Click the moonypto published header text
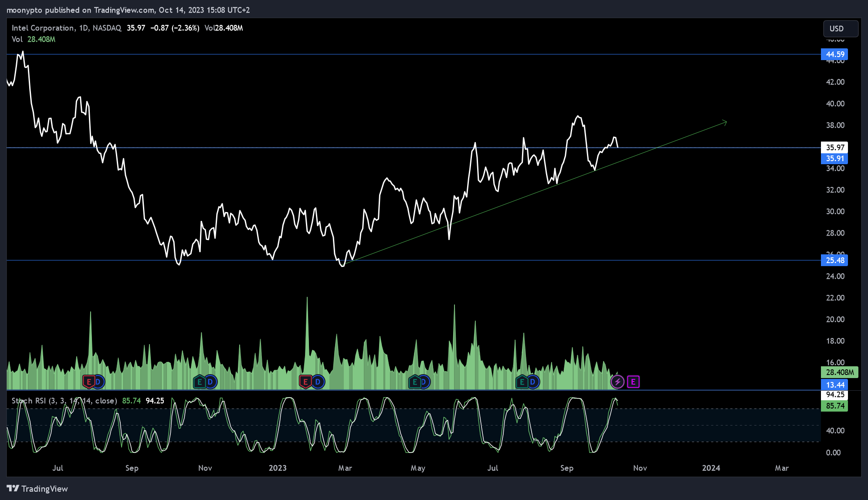This screenshot has height=500, width=868. click(128, 10)
